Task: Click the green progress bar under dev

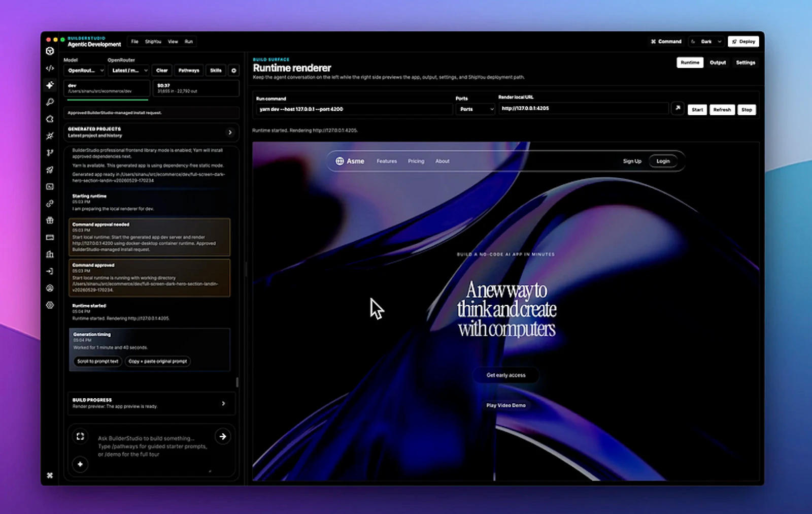Action: [x=108, y=100]
